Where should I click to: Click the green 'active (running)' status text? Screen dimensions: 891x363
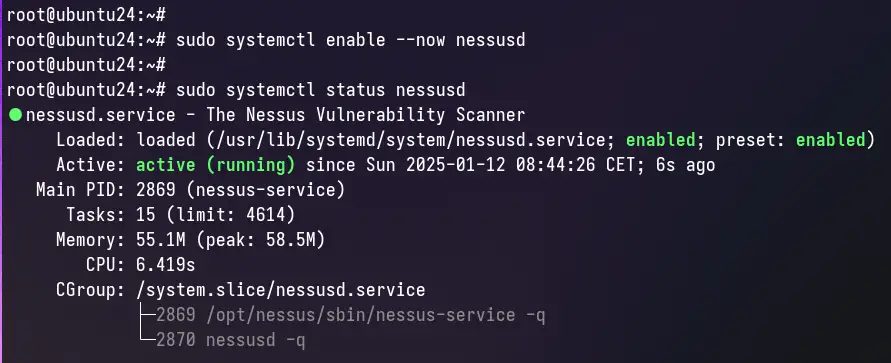(215, 165)
